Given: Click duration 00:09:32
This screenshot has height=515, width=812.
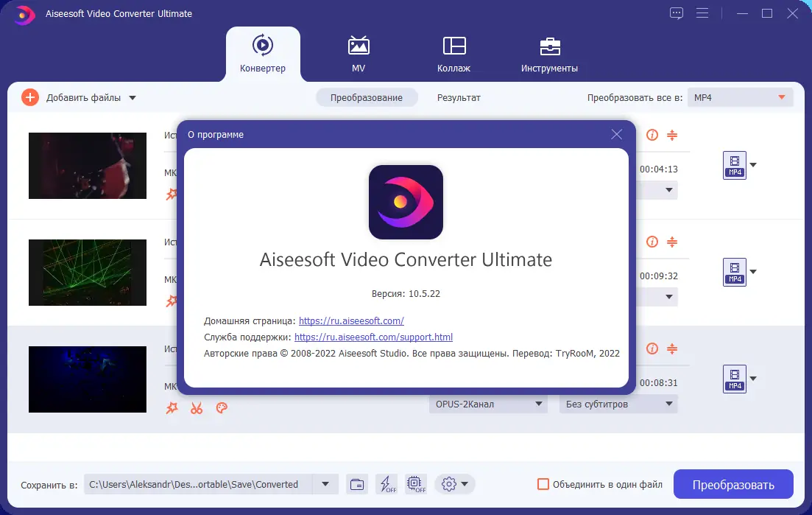Looking at the screenshot, I should coord(659,276).
